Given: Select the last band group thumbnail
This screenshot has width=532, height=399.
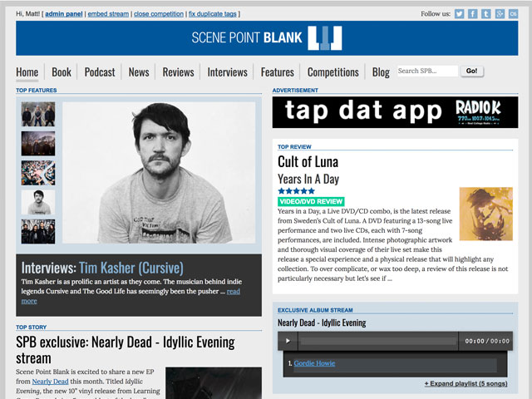Looking at the screenshot, I should (38, 232).
